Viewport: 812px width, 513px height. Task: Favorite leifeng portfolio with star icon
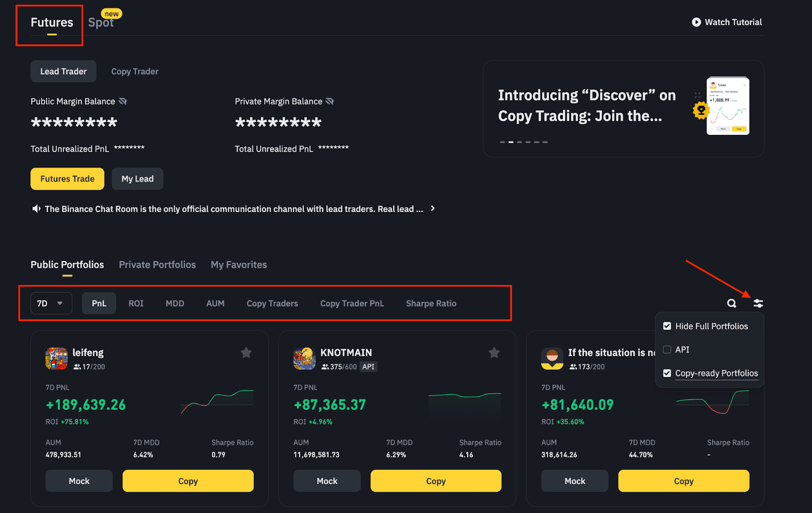[246, 353]
